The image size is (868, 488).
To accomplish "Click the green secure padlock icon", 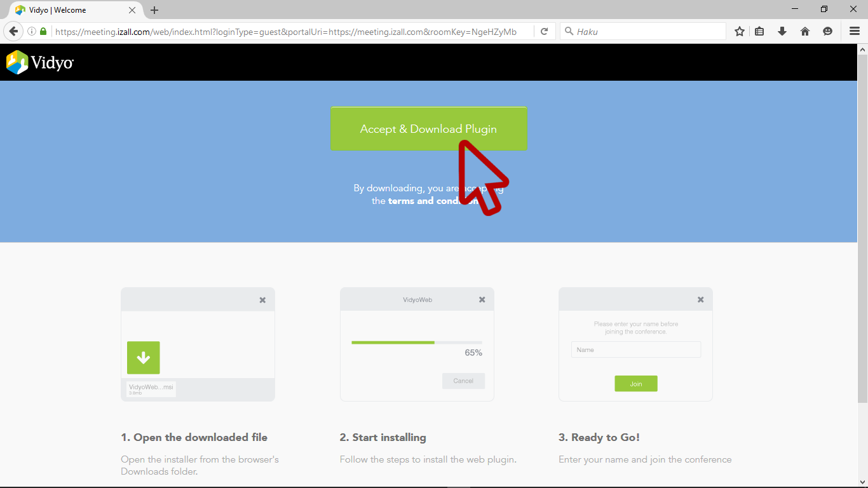I will click(43, 31).
